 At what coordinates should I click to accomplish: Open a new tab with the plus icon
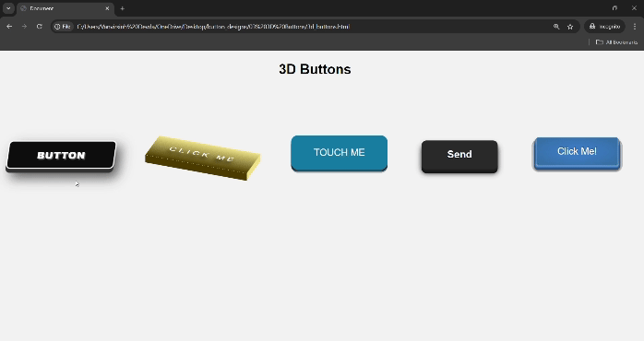pyautogui.click(x=122, y=8)
